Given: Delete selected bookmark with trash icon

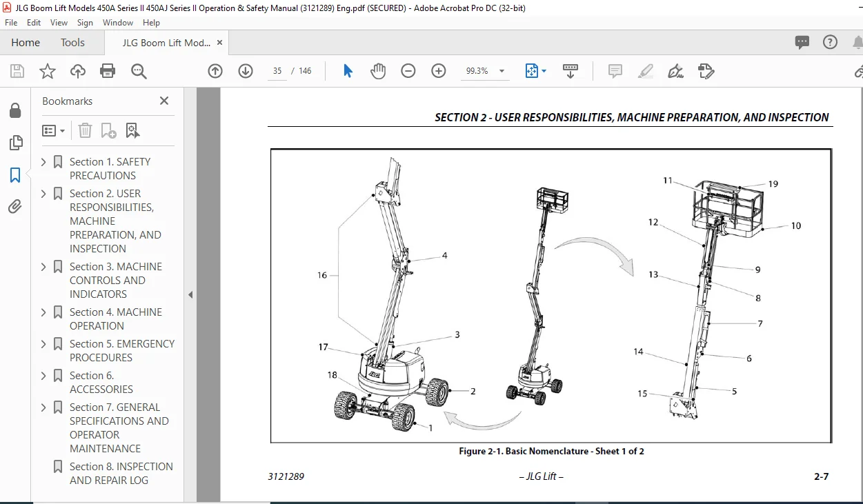Looking at the screenshot, I should [x=85, y=130].
